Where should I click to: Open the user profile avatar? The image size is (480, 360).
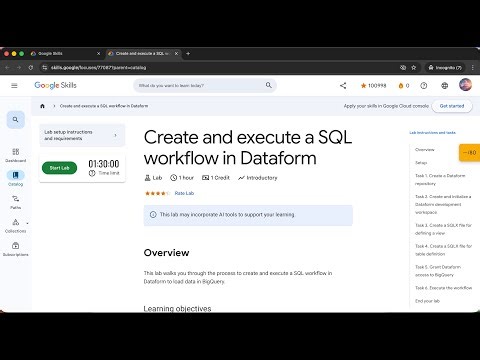(465, 85)
